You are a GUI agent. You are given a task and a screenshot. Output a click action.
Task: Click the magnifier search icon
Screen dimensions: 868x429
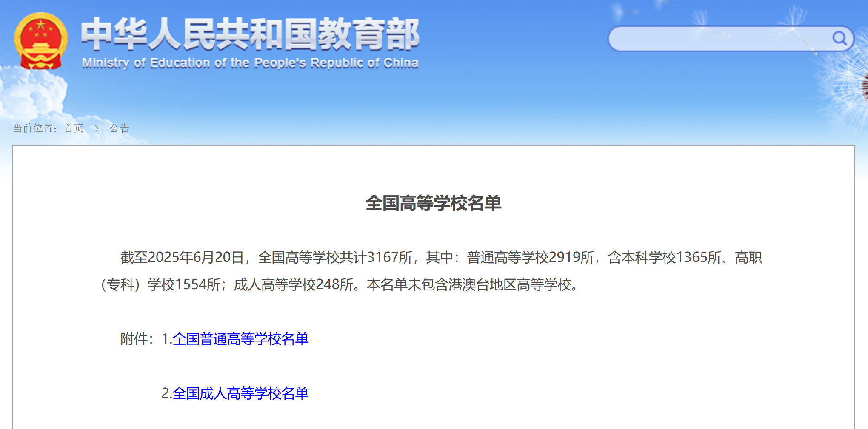839,39
